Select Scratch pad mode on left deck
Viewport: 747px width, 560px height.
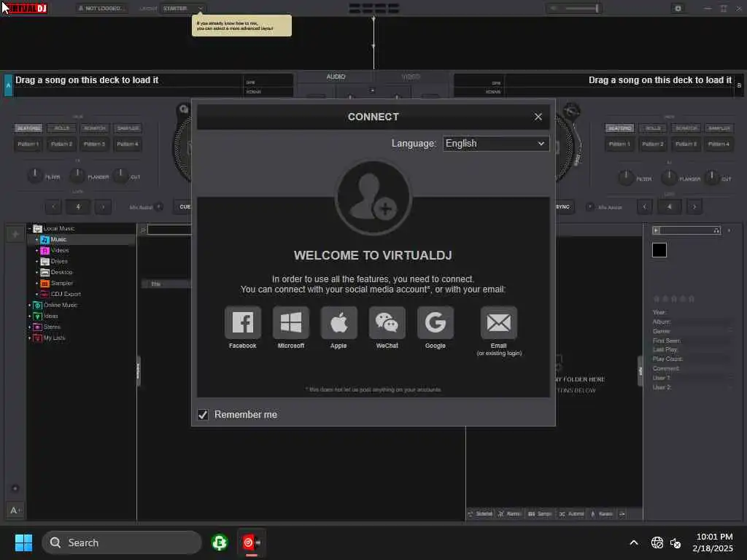(x=94, y=128)
